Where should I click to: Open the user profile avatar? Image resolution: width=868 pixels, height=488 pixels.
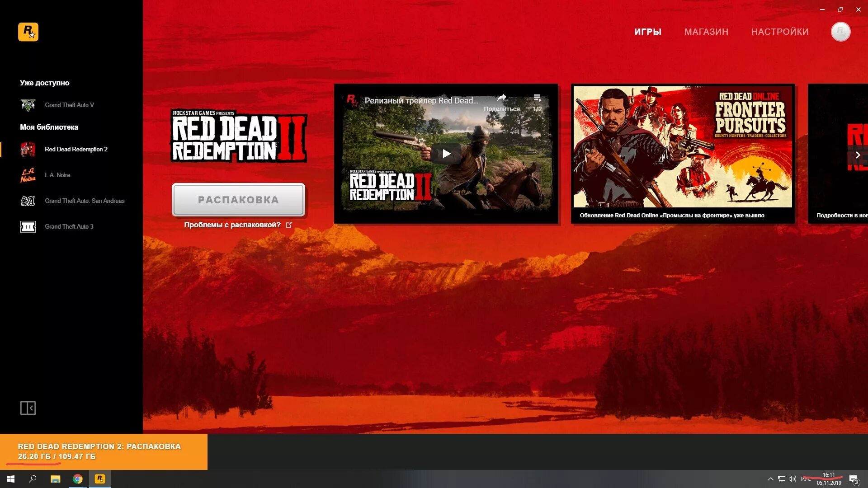point(840,32)
